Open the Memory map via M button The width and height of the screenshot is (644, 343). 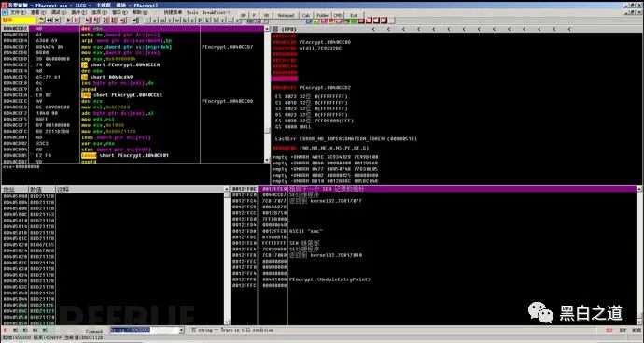[x=161, y=21]
